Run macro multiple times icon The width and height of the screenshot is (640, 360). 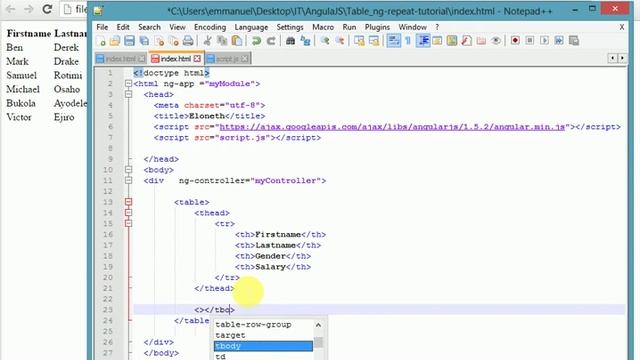pos(559,41)
